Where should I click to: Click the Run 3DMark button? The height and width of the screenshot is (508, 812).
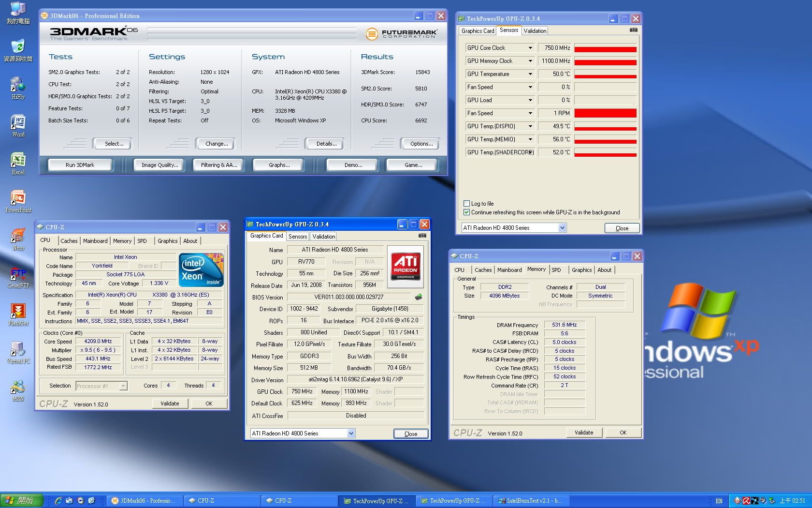click(x=80, y=165)
